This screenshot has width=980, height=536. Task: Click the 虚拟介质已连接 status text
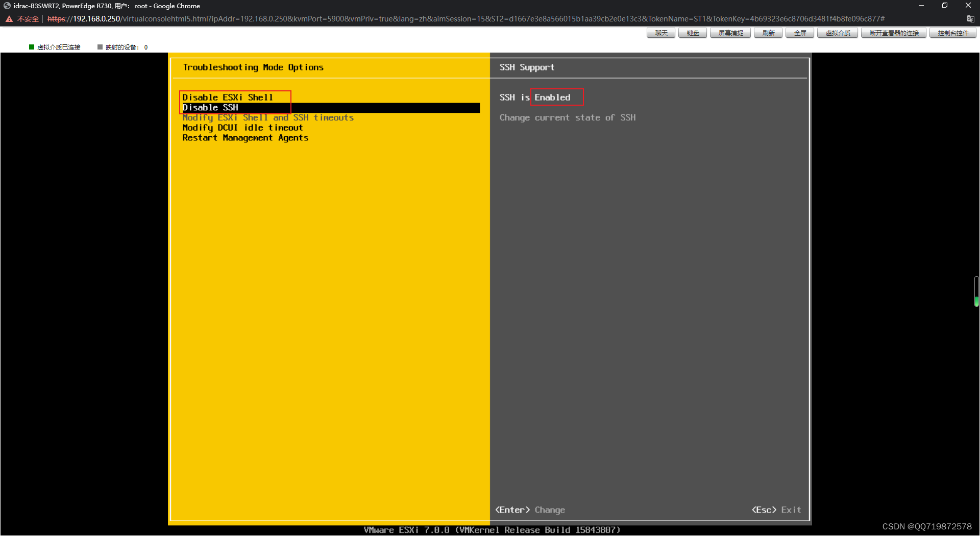click(x=59, y=47)
